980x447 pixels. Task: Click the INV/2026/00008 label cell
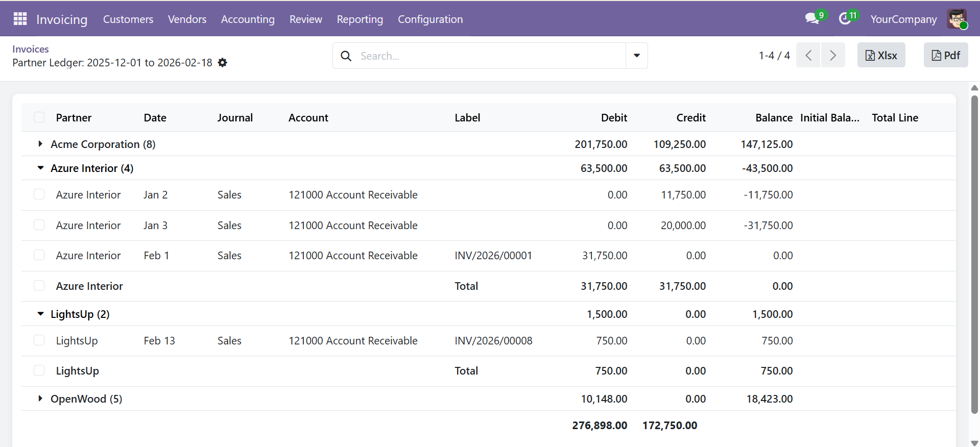pyautogui.click(x=493, y=340)
